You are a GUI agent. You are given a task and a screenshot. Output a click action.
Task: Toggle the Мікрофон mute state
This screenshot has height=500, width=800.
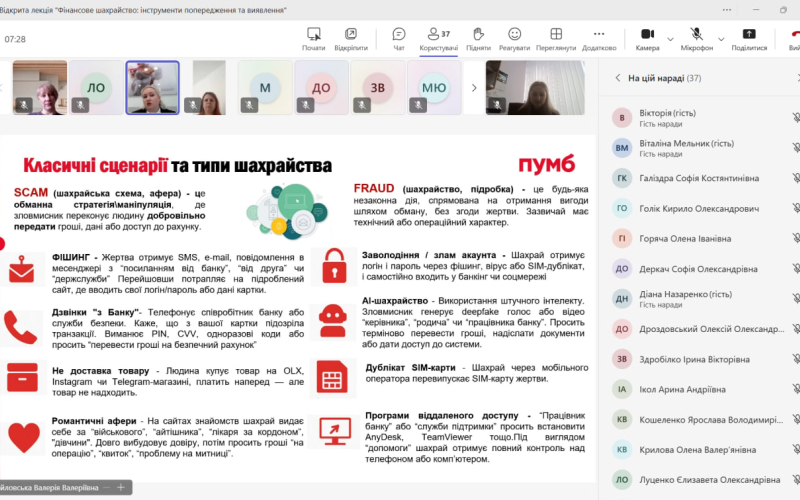pyautogui.click(x=695, y=38)
